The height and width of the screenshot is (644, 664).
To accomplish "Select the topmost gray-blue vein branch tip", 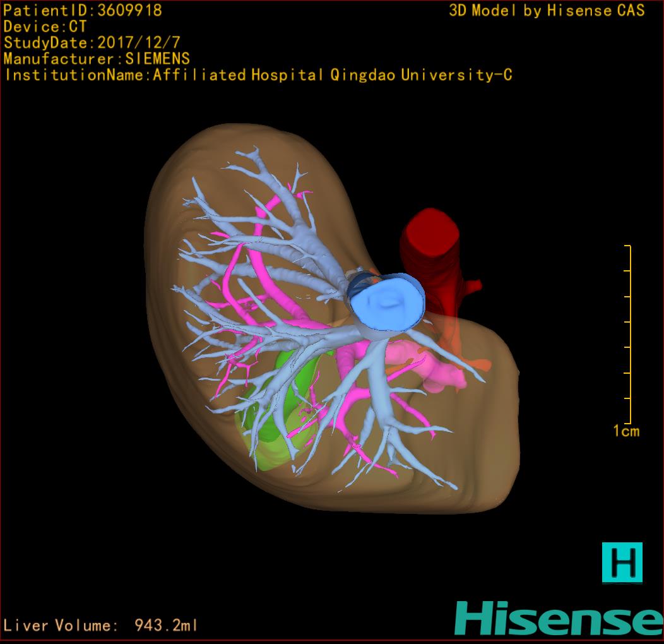I will coord(254,152).
